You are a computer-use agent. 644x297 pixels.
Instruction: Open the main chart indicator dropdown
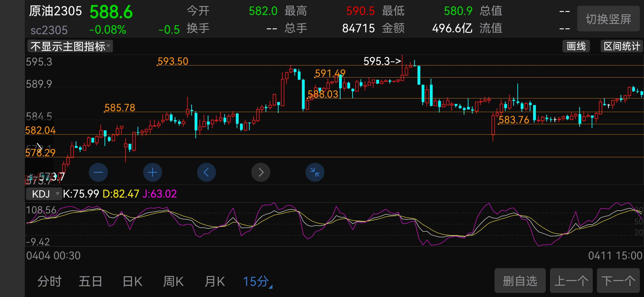coord(70,46)
